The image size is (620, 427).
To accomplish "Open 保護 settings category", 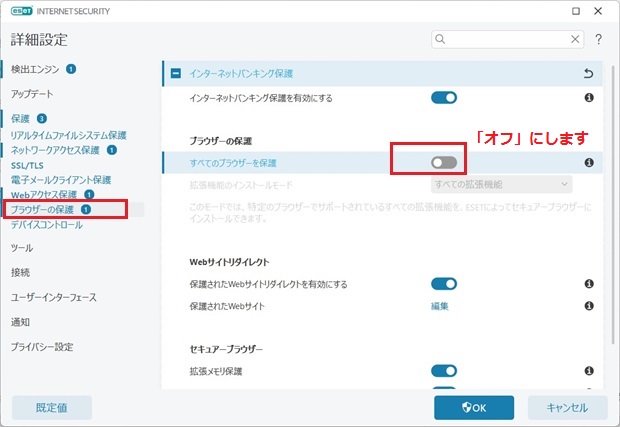I will pyautogui.click(x=20, y=119).
